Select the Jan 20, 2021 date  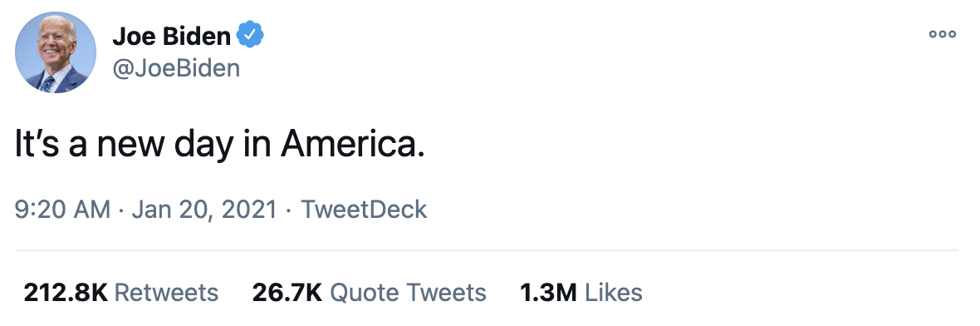coord(203,209)
